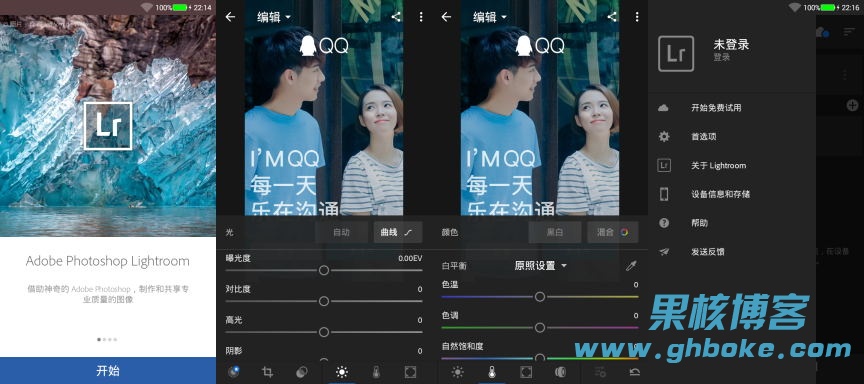Select highlighted thermometer Color tab on 颜色 screen
Viewport: 864px width, 384px height.
[492, 372]
